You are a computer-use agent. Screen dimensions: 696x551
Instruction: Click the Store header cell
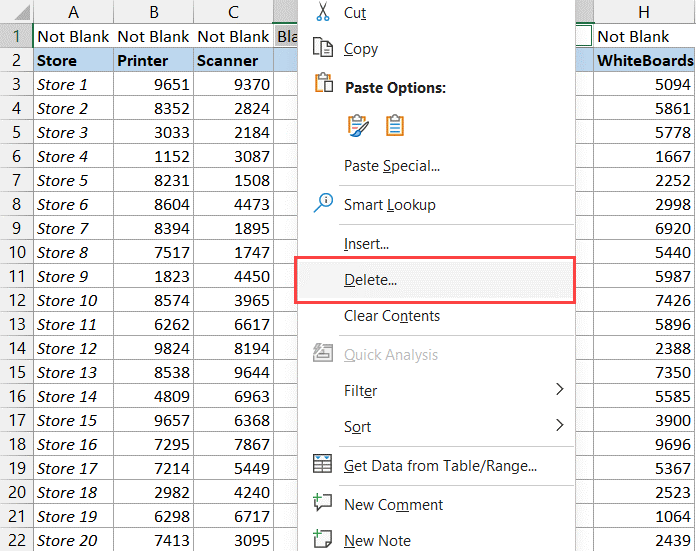click(x=73, y=60)
